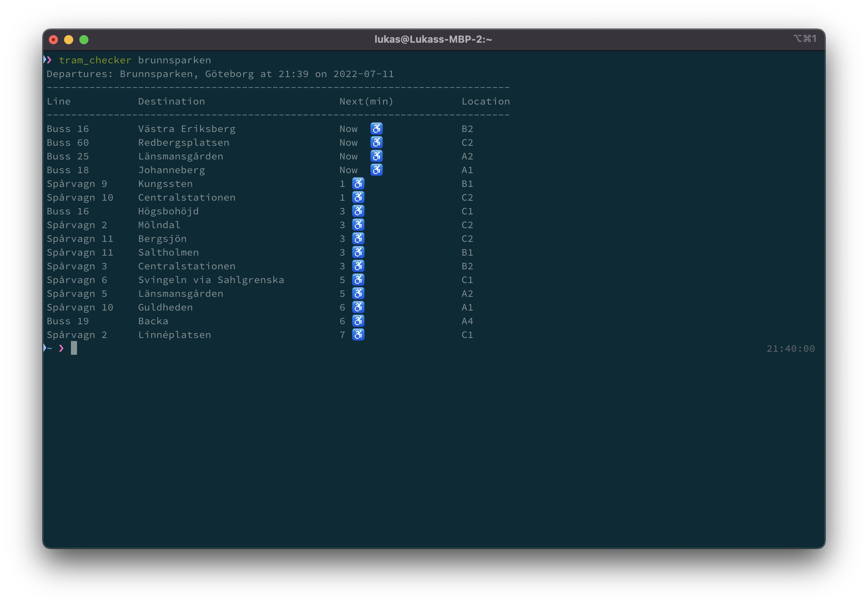Click the wheelchair icon in the Guldheden row
This screenshot has height=605, width=868.
coord(358,307)
